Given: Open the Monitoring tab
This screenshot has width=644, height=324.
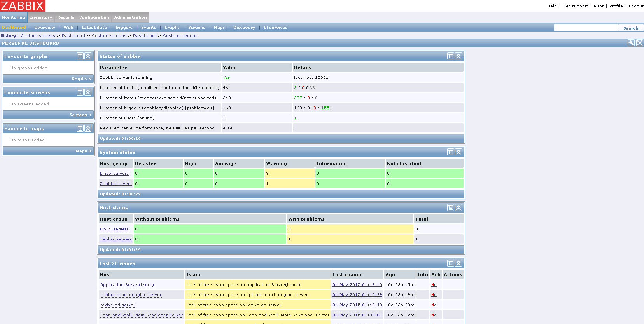Looking at the screenshot, I should (14, 17).
